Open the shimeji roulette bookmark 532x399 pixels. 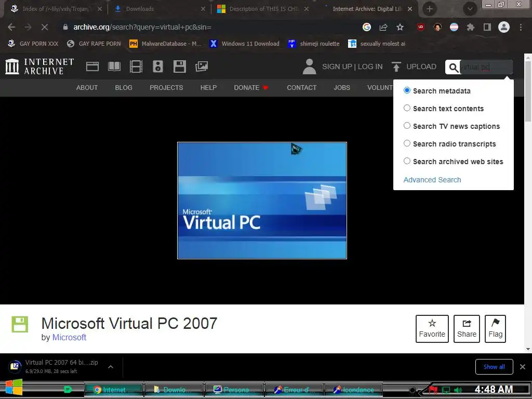pos(313,44)
